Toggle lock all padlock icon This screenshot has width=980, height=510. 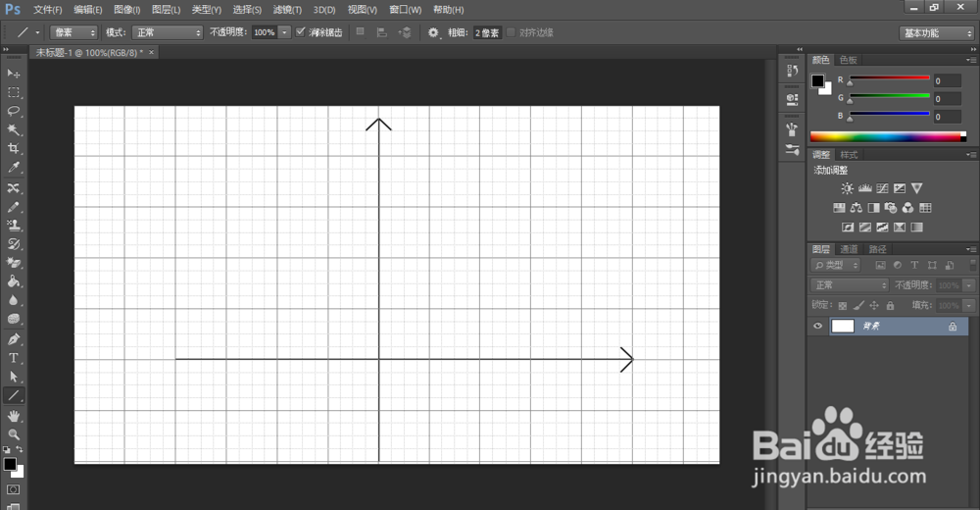pyautogui.click(x=890, y=305)
